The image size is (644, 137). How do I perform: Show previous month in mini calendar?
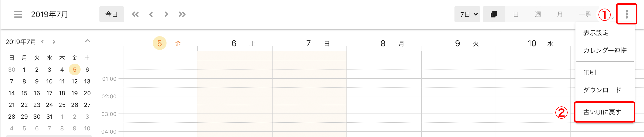point(43,42)
